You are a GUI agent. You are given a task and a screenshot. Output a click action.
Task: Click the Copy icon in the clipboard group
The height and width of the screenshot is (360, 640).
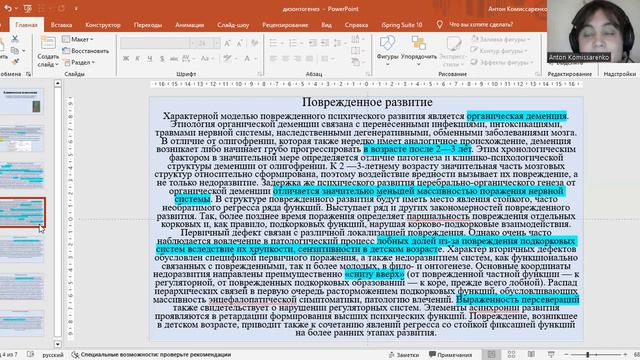tap(15, 51)
